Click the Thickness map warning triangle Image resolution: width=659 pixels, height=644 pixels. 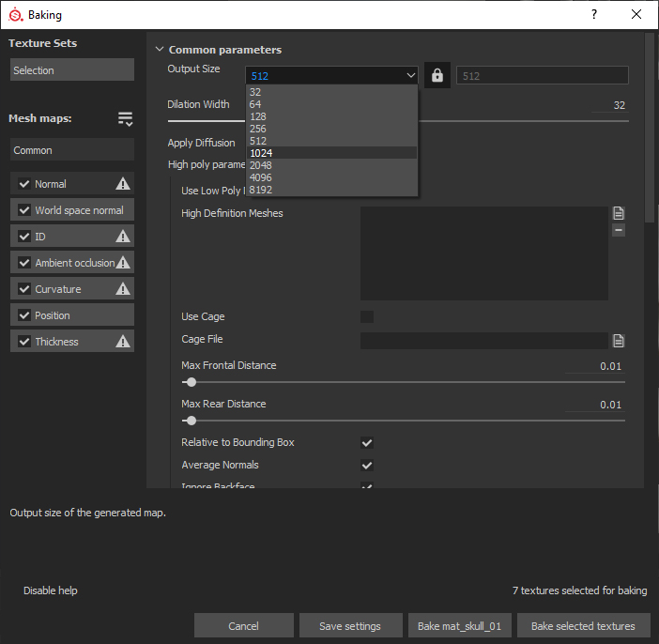122,342
